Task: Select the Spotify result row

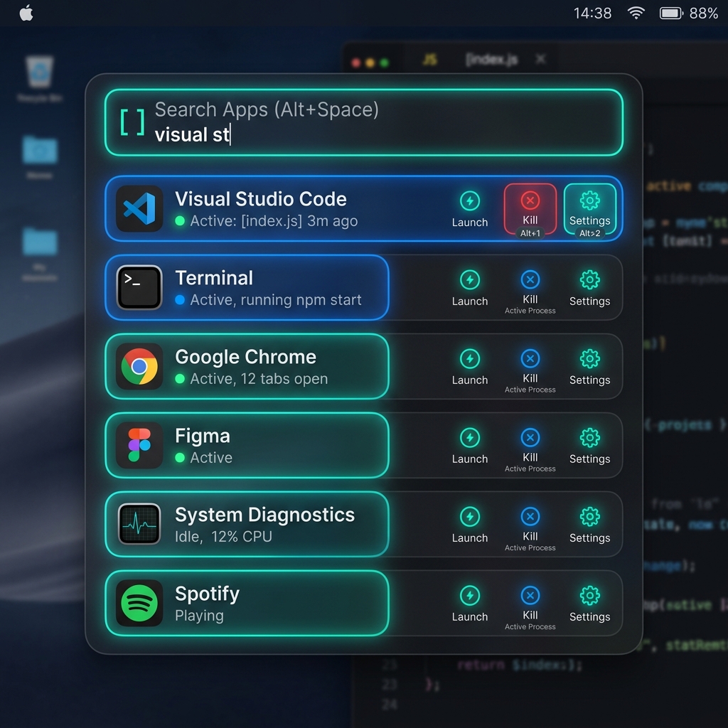Action: point(364,603)
